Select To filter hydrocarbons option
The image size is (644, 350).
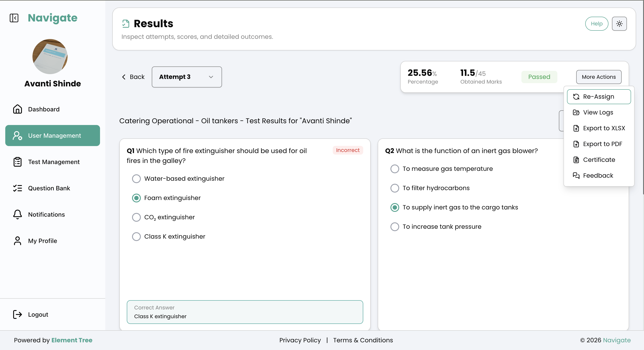tap(395, 188)
